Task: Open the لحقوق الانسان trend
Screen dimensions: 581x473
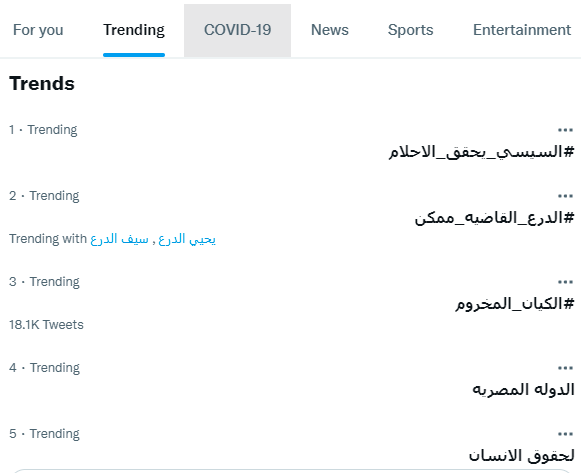Action: pos(522,456)
